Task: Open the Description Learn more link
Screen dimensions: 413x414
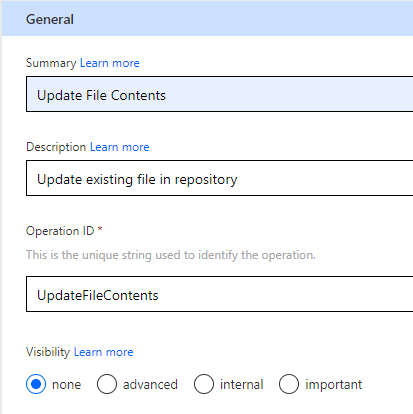Action: point(120,147)
